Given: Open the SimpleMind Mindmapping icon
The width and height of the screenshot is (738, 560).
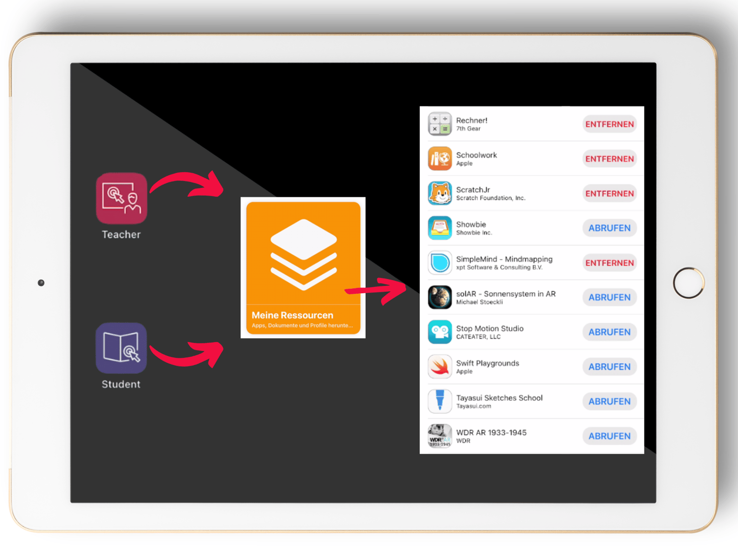Looking at the screenshot, I should point(439,262).
